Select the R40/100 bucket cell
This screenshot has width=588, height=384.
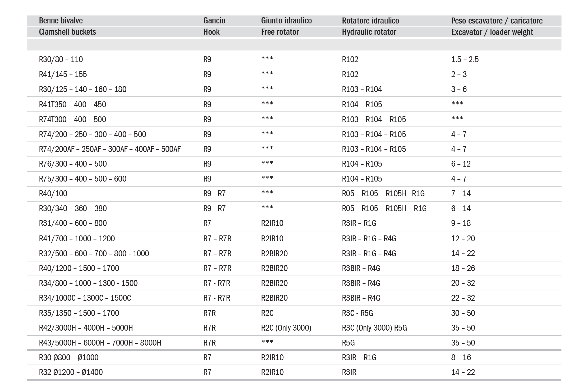[x=53, y=193]
